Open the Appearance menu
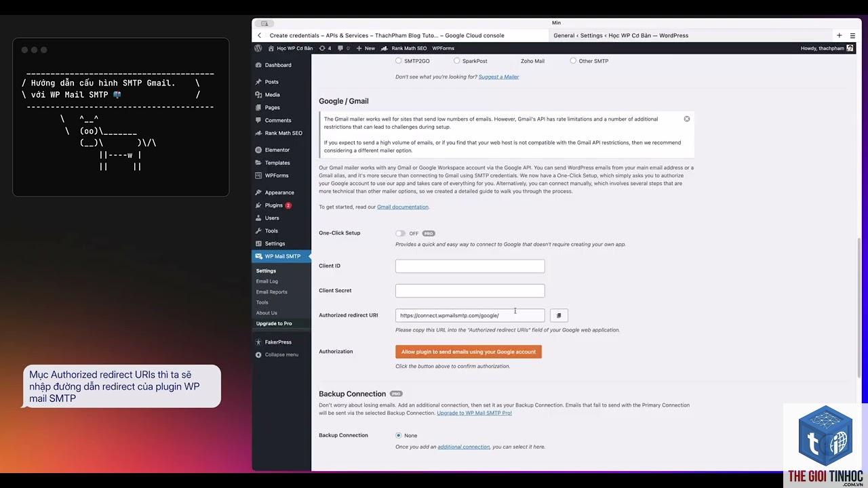The image size is (868, 488). click(279, 192)
